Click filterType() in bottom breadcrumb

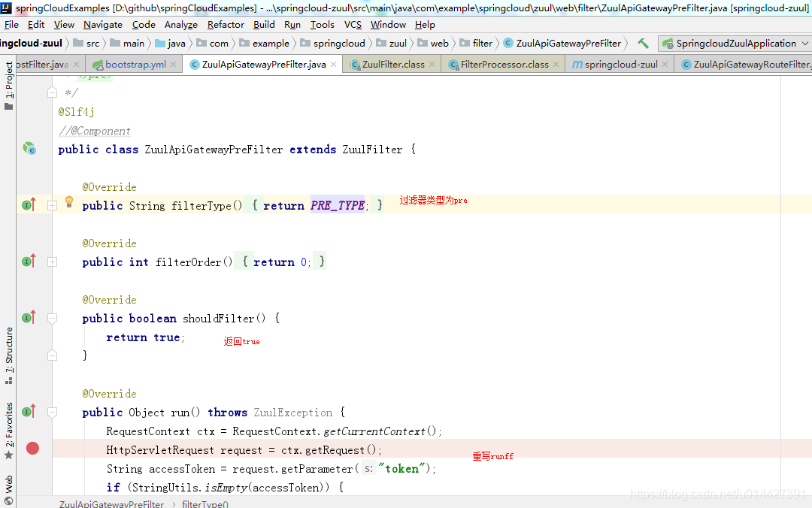pos(205,503)
